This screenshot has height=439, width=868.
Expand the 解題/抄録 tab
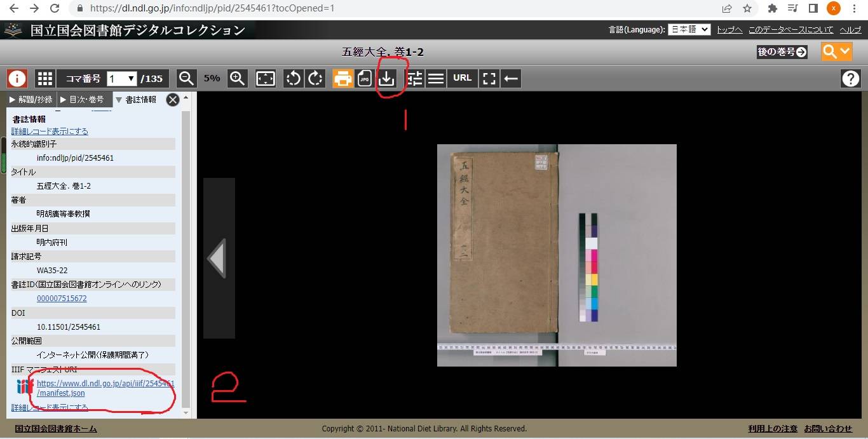(x=31, y=100)
